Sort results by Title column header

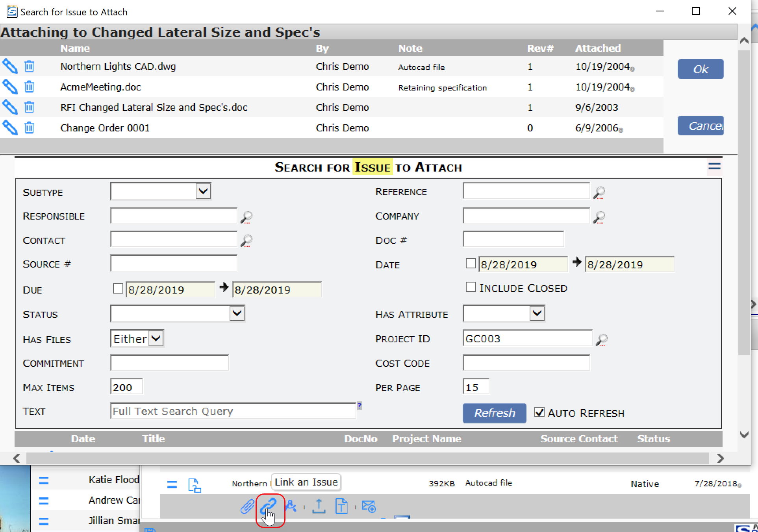[x=154, y=439]
